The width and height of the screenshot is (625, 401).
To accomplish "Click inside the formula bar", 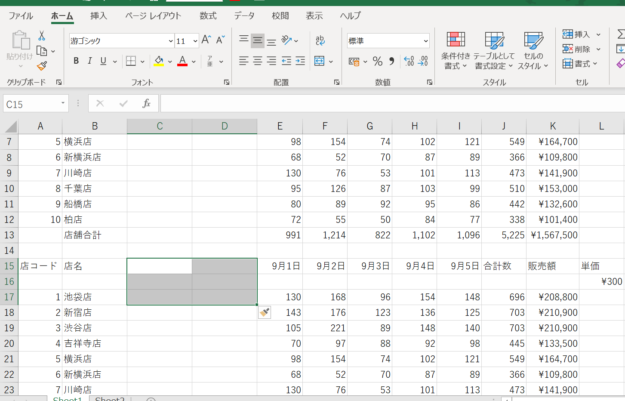I will click(393, 104).
